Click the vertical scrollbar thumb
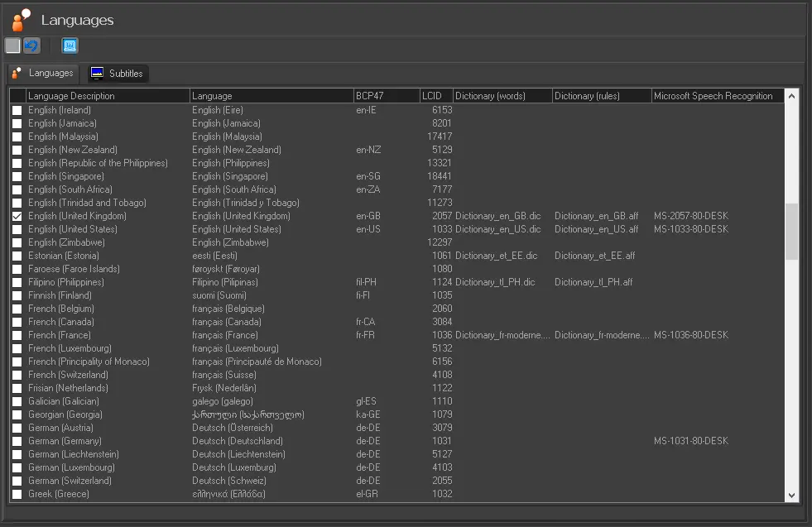Screen dimensions: 812x527 pyautogui.click(x=792, y=232)
